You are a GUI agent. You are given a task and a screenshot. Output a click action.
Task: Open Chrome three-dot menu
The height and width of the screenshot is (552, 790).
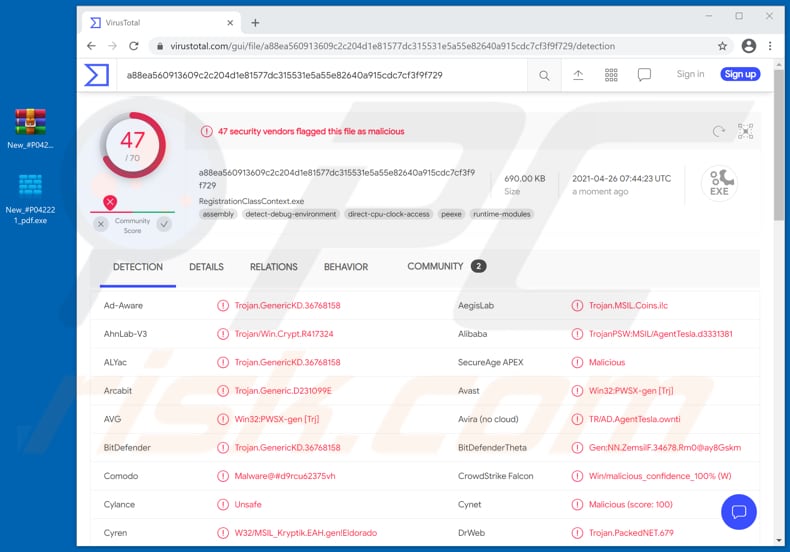770,46
